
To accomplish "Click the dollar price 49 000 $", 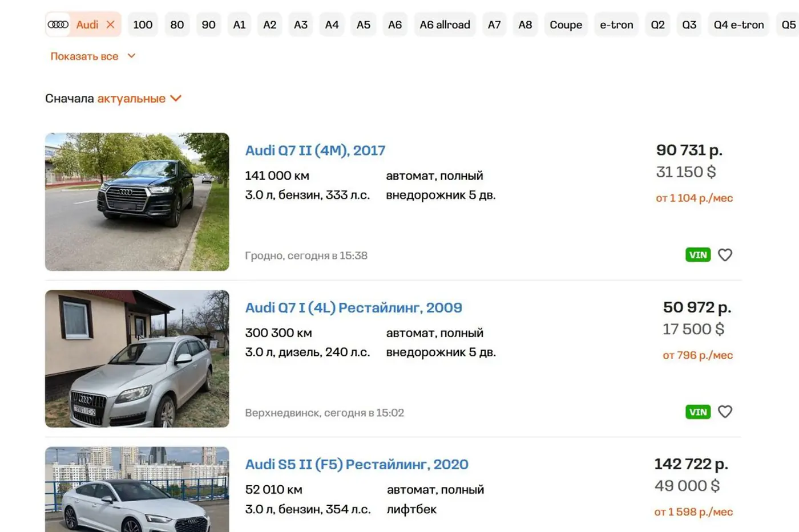I will 687,486.
